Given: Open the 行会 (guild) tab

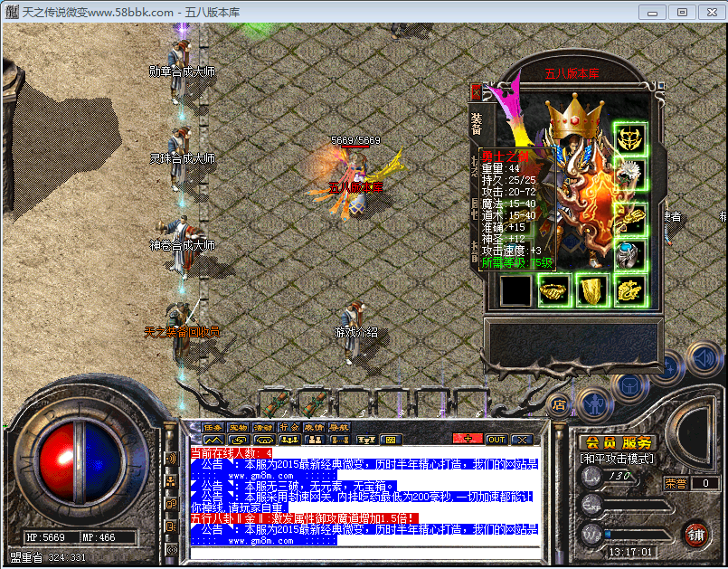Looking at the screenshot, I should pos(288,427).
